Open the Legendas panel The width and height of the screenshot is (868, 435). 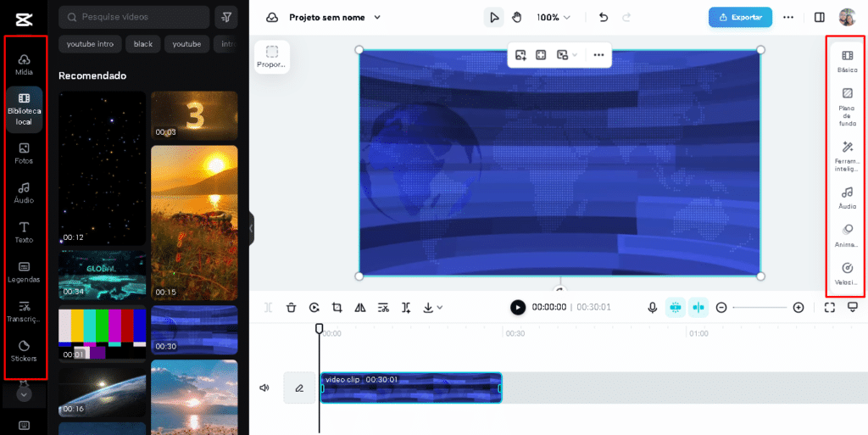[x=25, y=272]
